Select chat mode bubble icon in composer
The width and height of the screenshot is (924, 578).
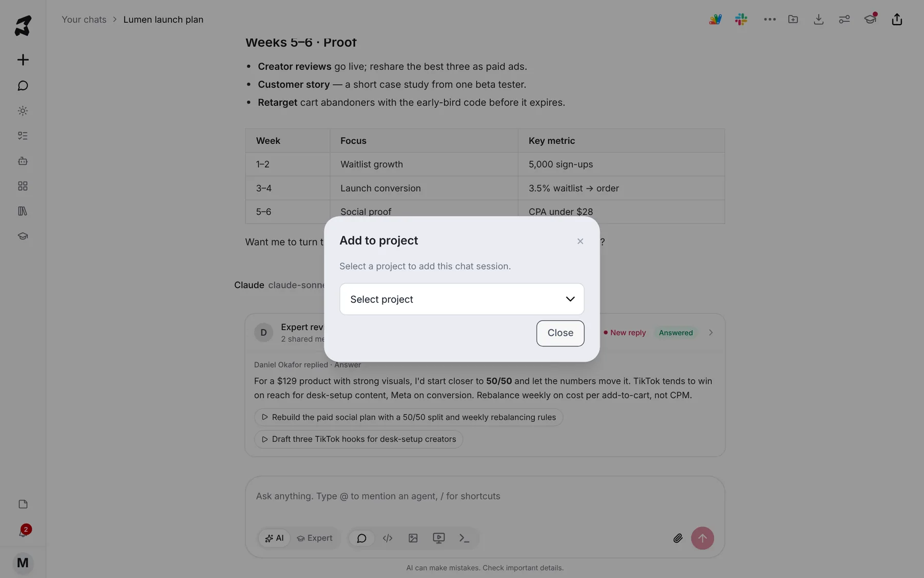[361, 538]
